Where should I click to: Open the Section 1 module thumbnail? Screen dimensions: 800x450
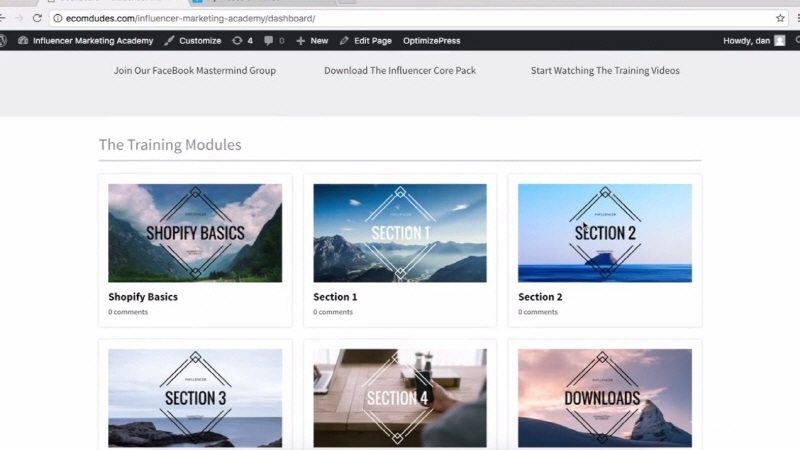tap(400, 233)
